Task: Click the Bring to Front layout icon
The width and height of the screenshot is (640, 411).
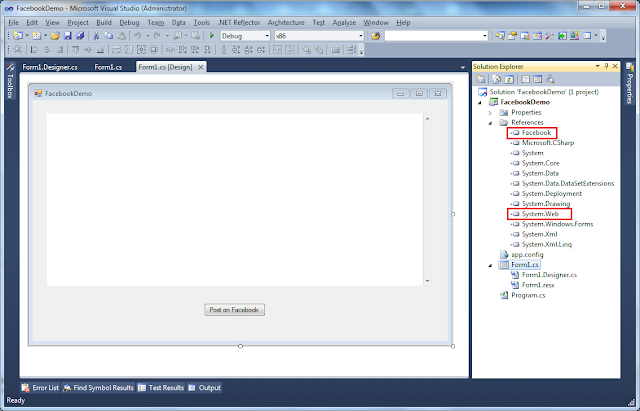Action: (306, 50)
